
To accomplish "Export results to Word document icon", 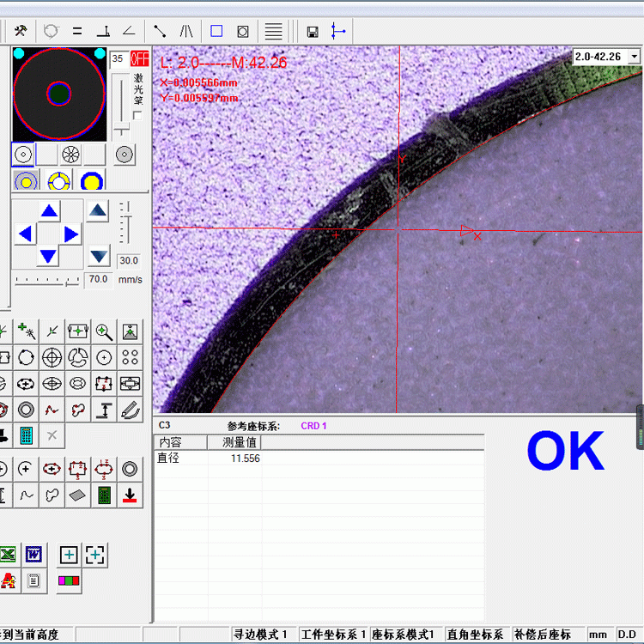I will 33,555.
